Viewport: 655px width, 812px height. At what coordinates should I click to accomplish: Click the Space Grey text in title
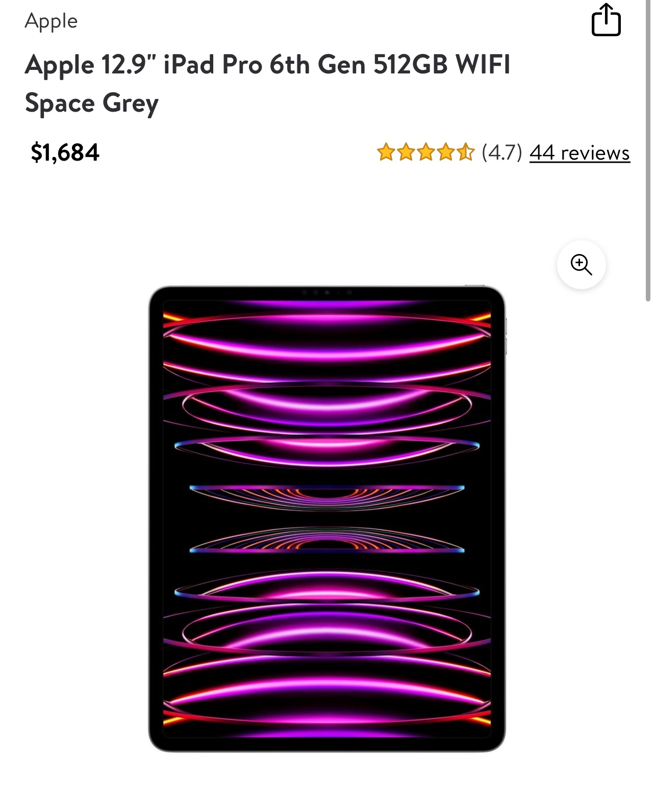coord(92,104)
